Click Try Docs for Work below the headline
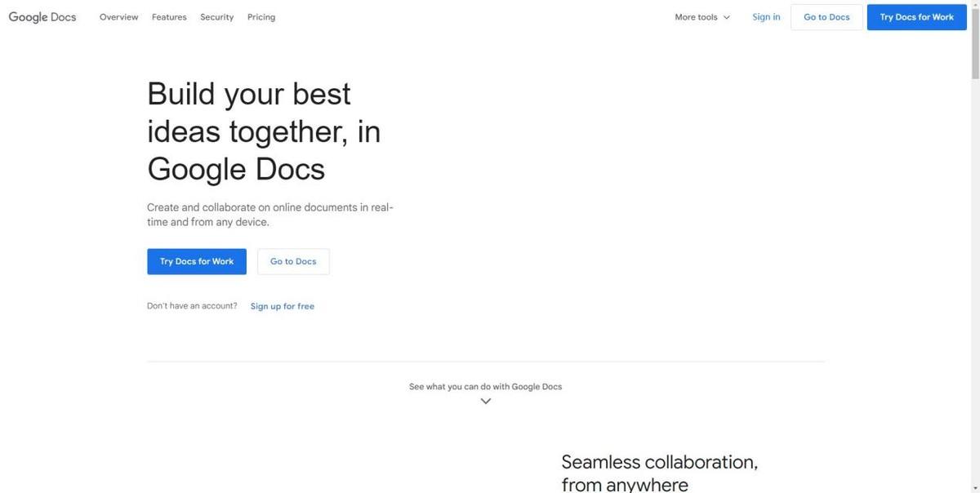 (x=197, y=261)
